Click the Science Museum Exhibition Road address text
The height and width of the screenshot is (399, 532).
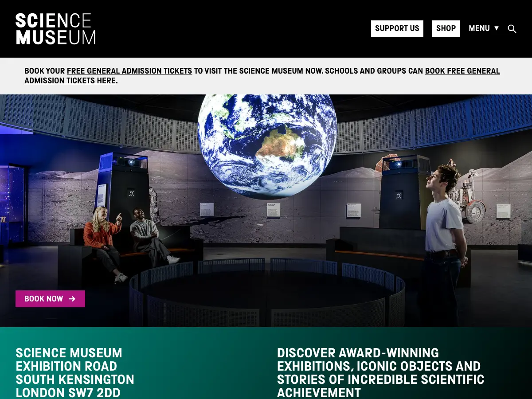[75, 373]
